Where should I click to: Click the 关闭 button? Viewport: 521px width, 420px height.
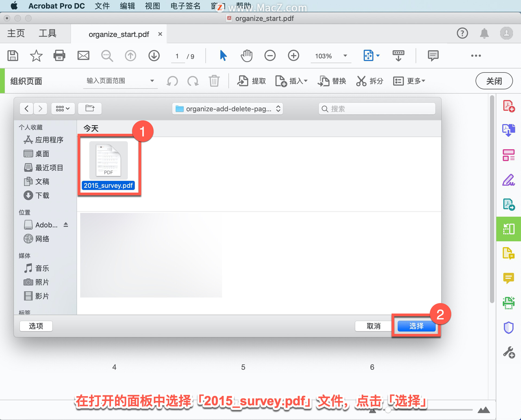click(x=494, y=81)
